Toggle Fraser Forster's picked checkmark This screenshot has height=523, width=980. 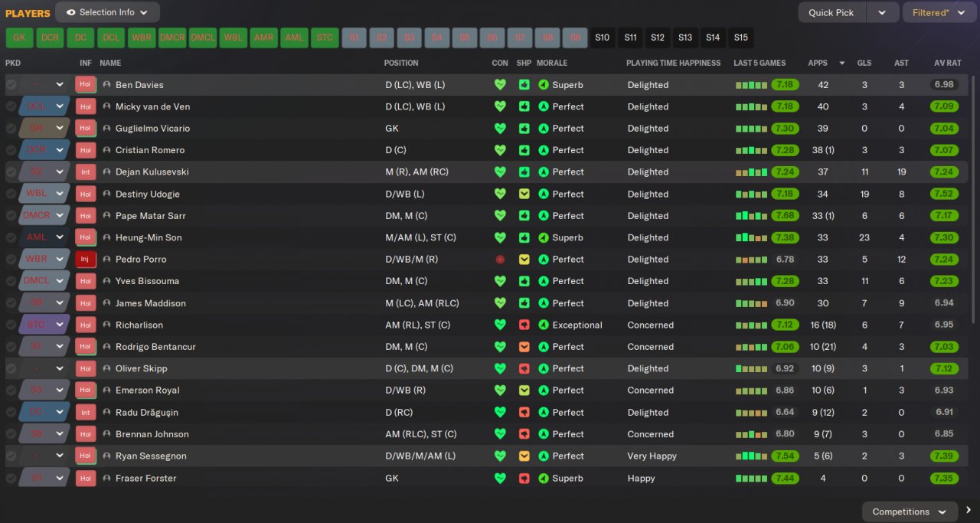(11, 478)
